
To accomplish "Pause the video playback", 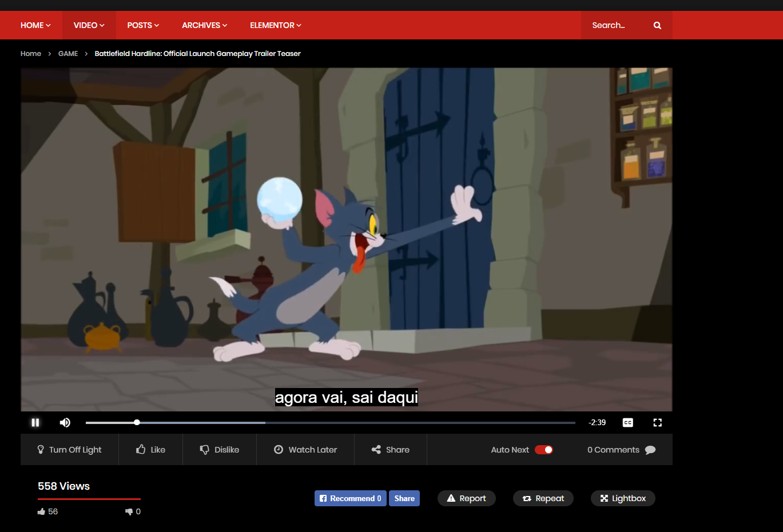I will tap(35, 422).
